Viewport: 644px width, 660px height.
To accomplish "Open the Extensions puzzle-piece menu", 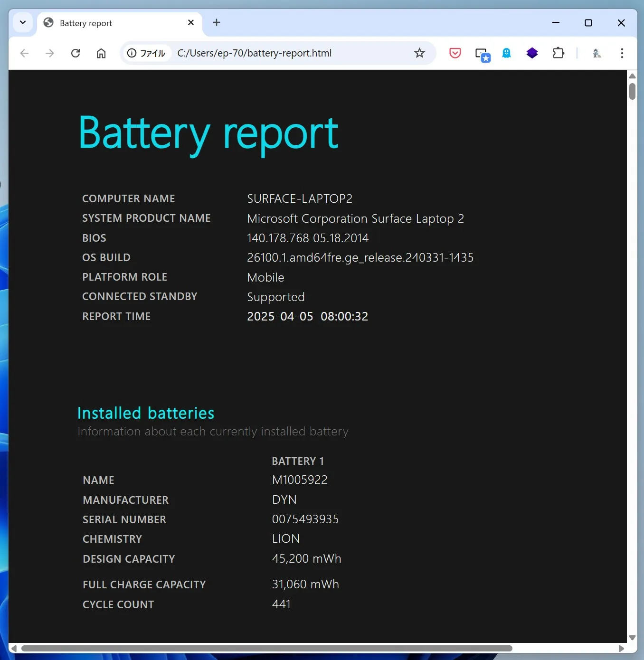I will click(559, 53).
